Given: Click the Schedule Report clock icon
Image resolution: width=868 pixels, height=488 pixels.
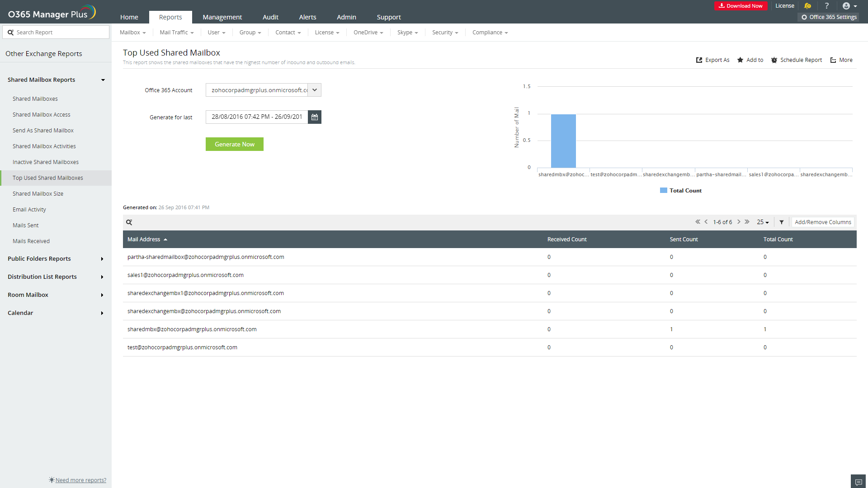Looking at the screenshot, I should [774, 60].
